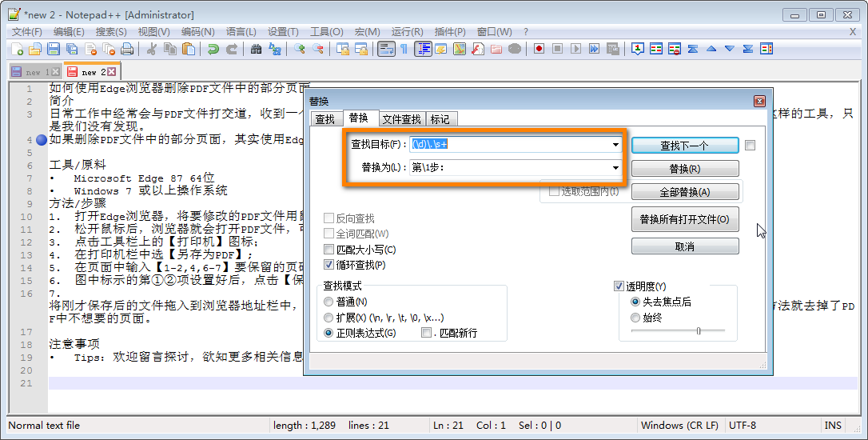Open the 插件 menu
The height and width of the screenshot is (440, 868).
tap(449, 31)
